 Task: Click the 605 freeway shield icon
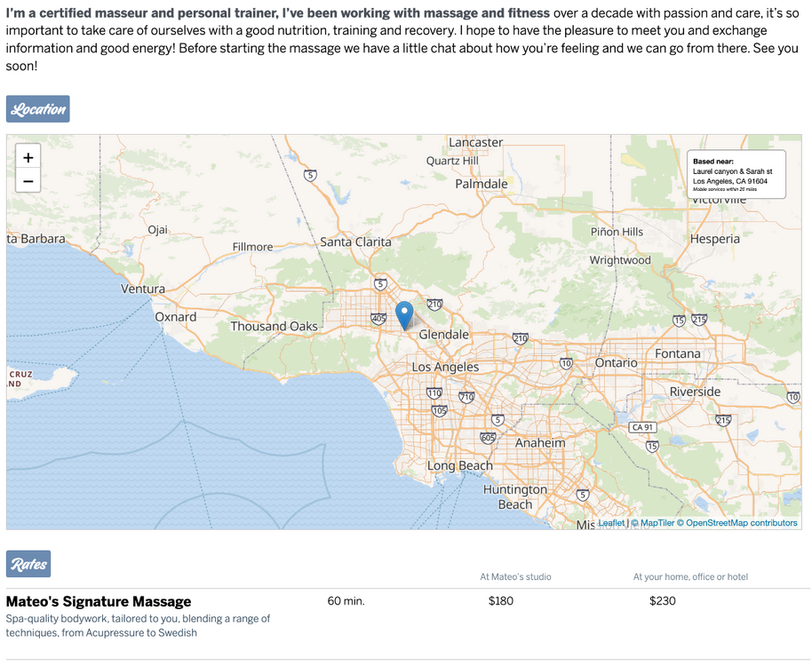click(x=488, y=438)
